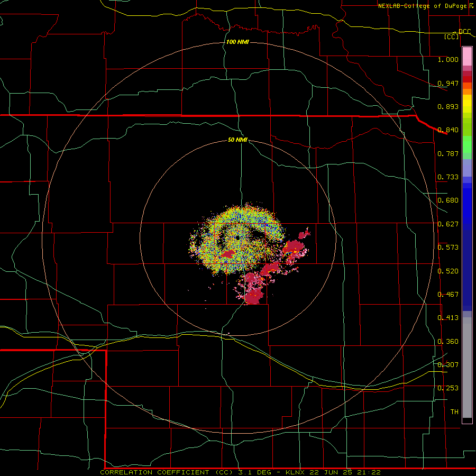
Task: Click the black radar site dot at center
Action: (x=237, y=237)
